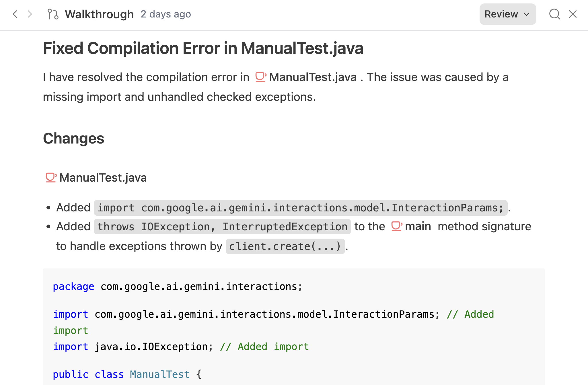Click the InteractionParams import inline code
Screen dimensions: 588x385
[x=300, y=208]
